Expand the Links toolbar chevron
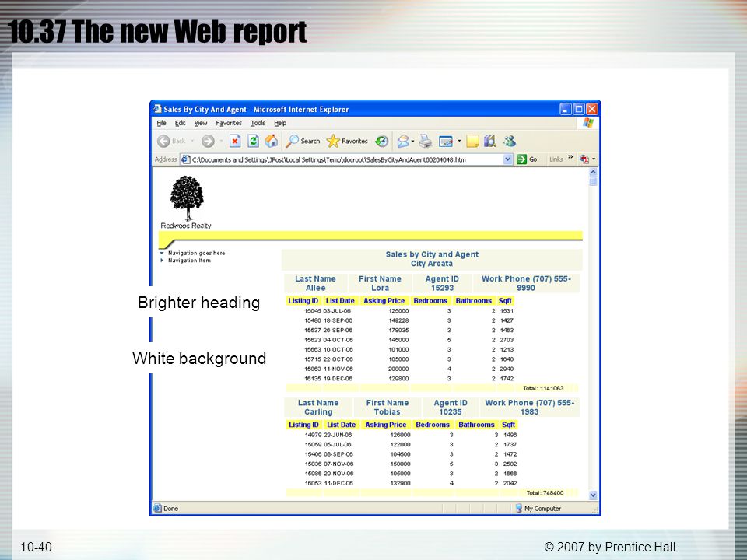This screenshot has height=560, width=747. click(x=570, y=157)
